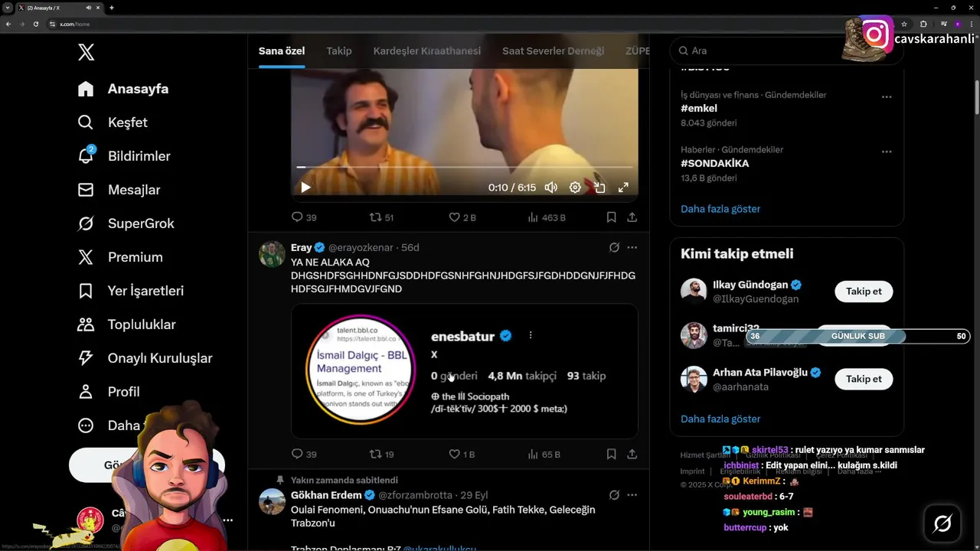View 463 B analytics of video post
This screenshot has height=551, width=980.
547,217
